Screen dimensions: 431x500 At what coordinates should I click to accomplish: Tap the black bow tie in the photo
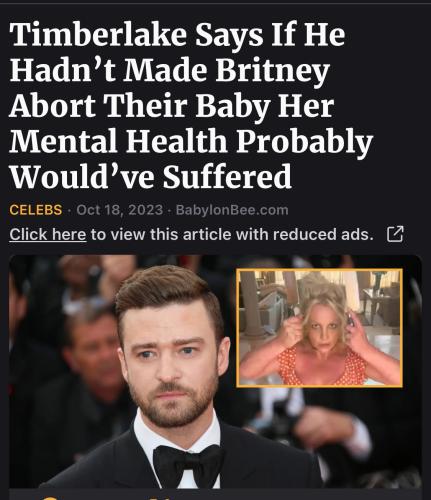(189, 466)
